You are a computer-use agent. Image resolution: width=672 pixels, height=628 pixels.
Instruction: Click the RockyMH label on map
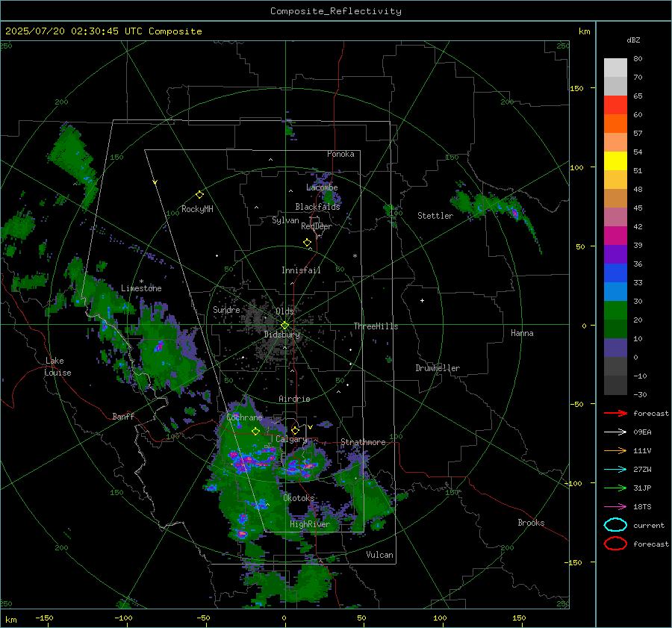(x=197, y=209)
